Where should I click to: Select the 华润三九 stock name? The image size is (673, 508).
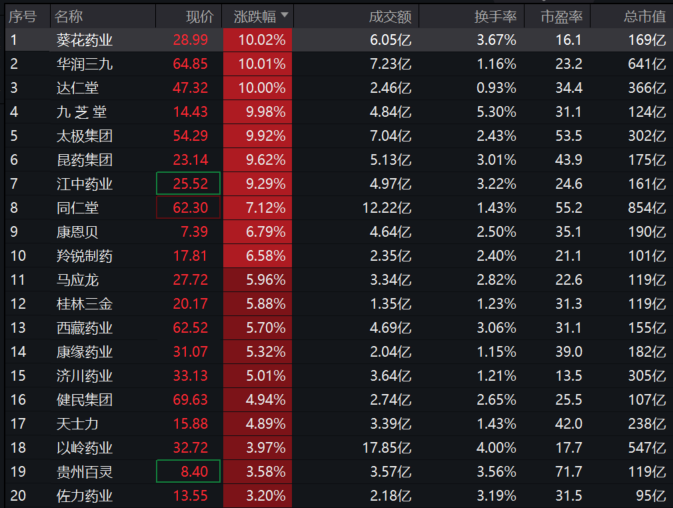pos(85,64)
